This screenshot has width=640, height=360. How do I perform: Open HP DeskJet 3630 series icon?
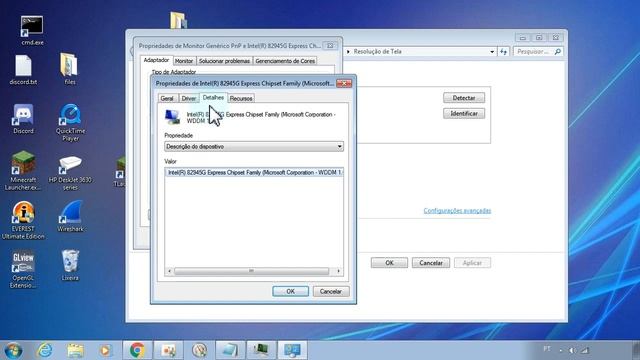70,173
